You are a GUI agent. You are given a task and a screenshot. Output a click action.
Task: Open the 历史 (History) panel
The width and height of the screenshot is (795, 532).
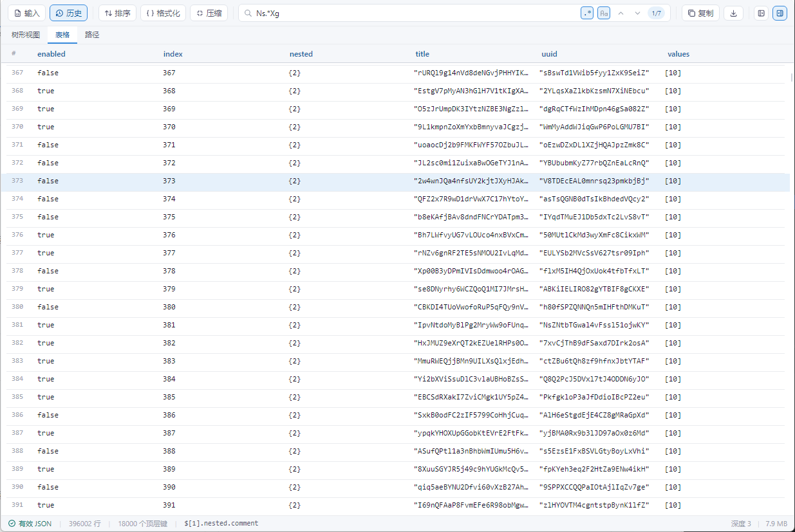[68, 13]
